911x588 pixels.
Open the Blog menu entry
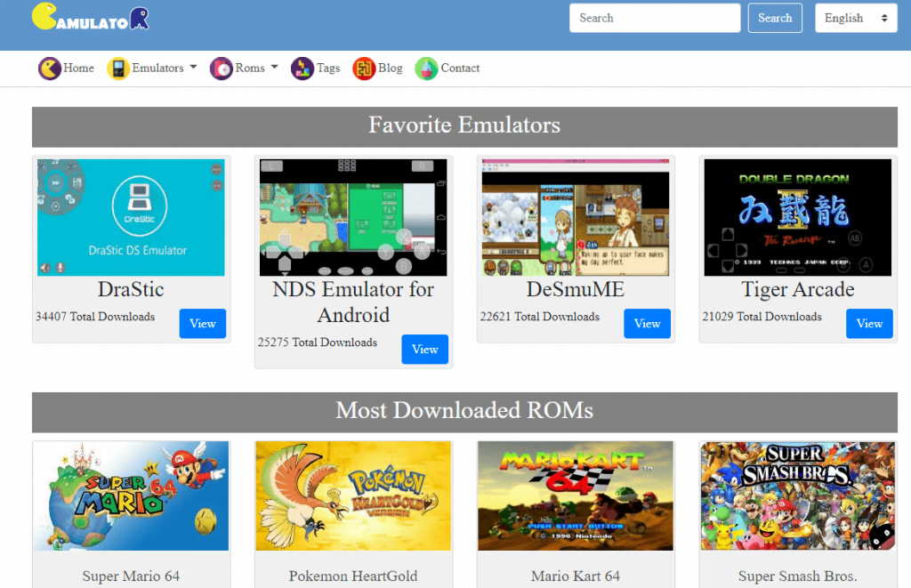pos(386,68)
